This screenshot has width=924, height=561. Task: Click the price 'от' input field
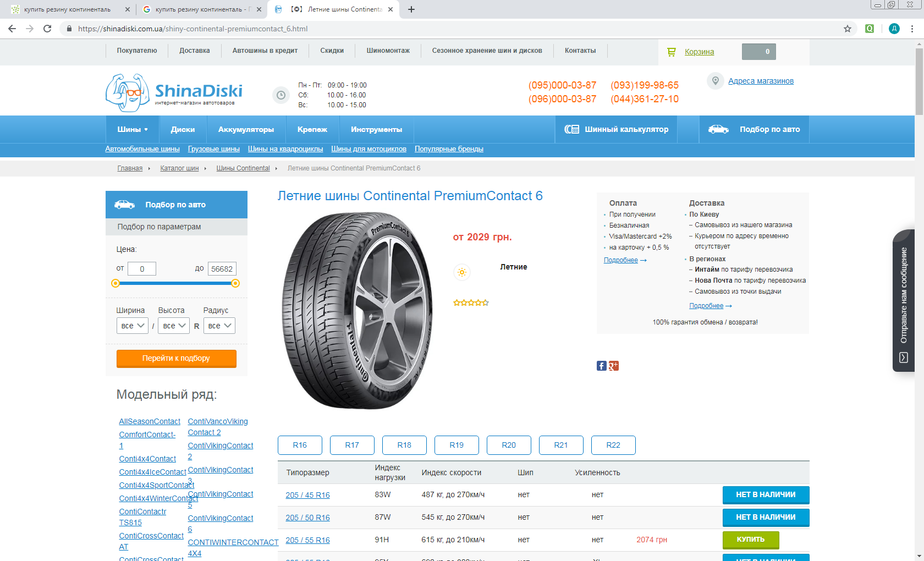(x=142, y=269)
